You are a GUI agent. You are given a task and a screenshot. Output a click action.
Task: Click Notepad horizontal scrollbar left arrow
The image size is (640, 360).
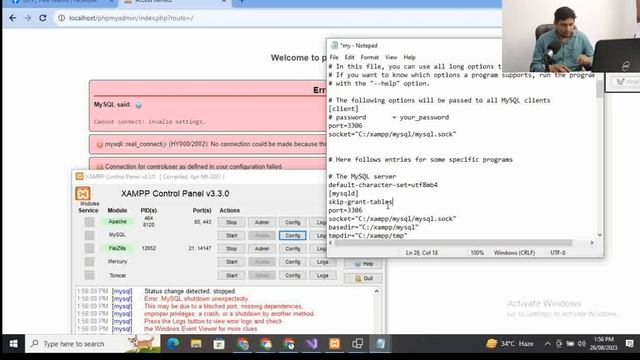coord(331,243)
